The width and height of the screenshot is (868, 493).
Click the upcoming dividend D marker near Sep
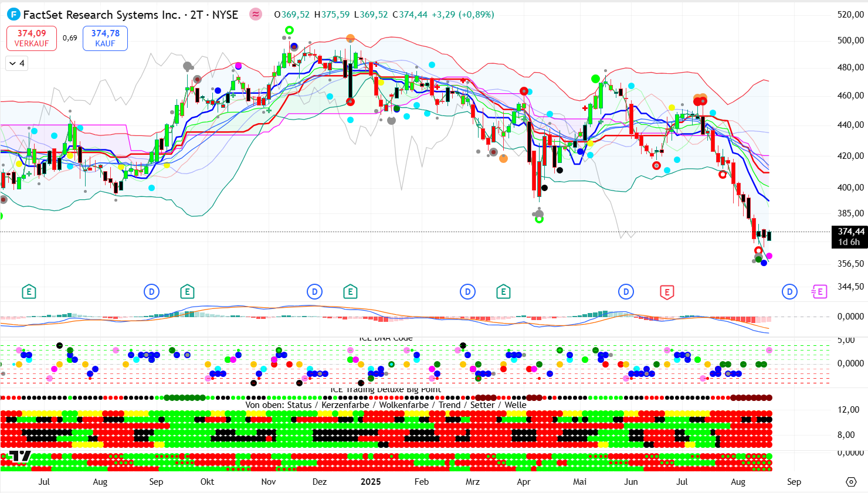tap(789, 292)
